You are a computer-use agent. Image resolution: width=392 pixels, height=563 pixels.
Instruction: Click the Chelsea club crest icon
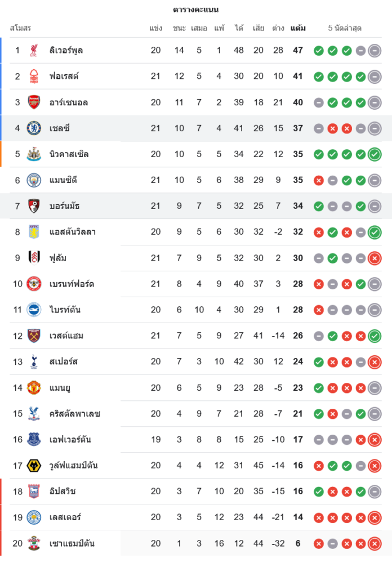click(x=34, y=128)
